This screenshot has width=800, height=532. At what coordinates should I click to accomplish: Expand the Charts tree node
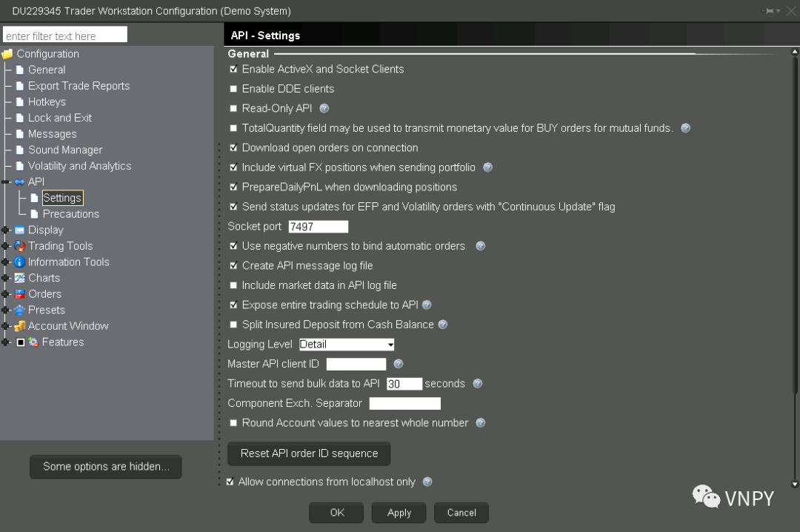(x=6, y=278)
